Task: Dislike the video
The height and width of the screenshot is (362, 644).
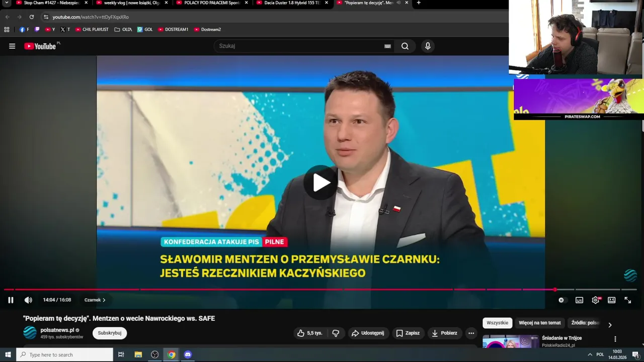Action: (x=336, y=333)
